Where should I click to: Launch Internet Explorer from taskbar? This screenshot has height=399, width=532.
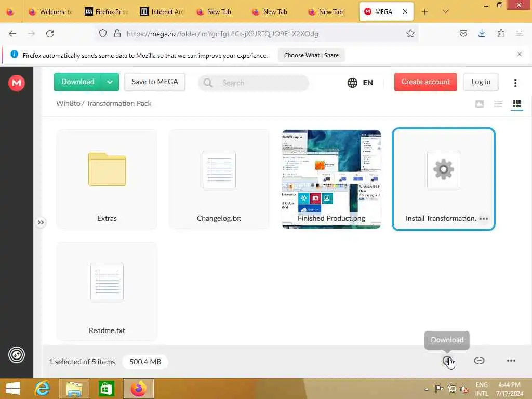[43, 389]
